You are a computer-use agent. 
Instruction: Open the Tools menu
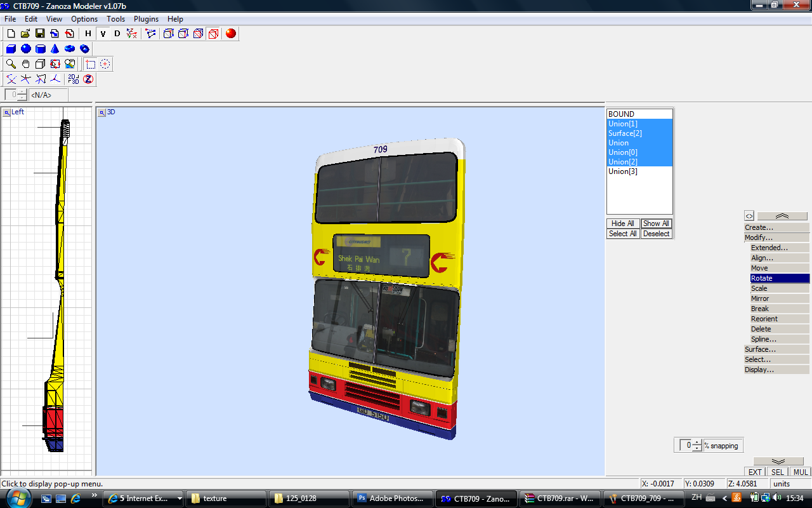point(115,19)
